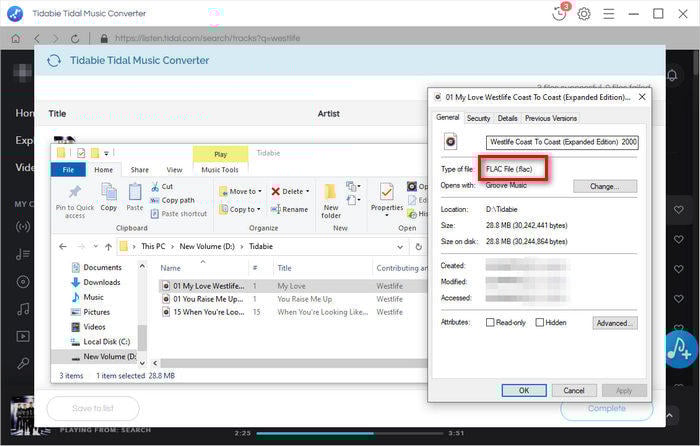Click Cut in Explorer ribbon
700x446 pixels.
point(162,186)
